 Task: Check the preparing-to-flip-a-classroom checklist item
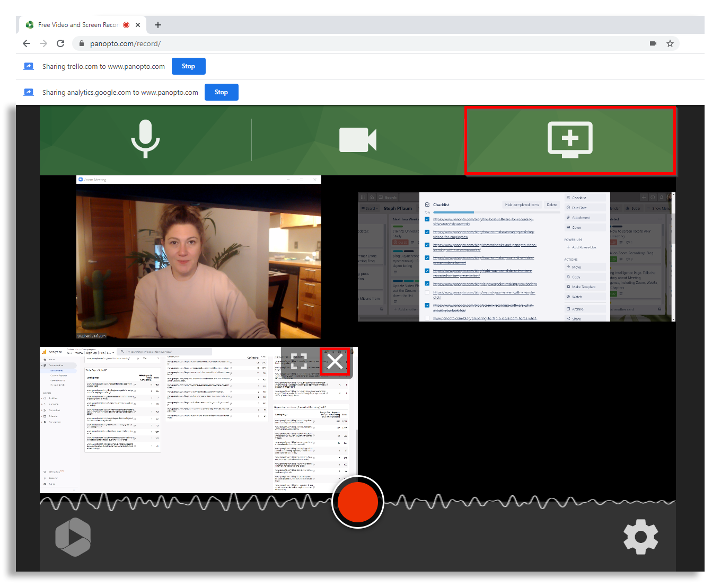[427, 318]
